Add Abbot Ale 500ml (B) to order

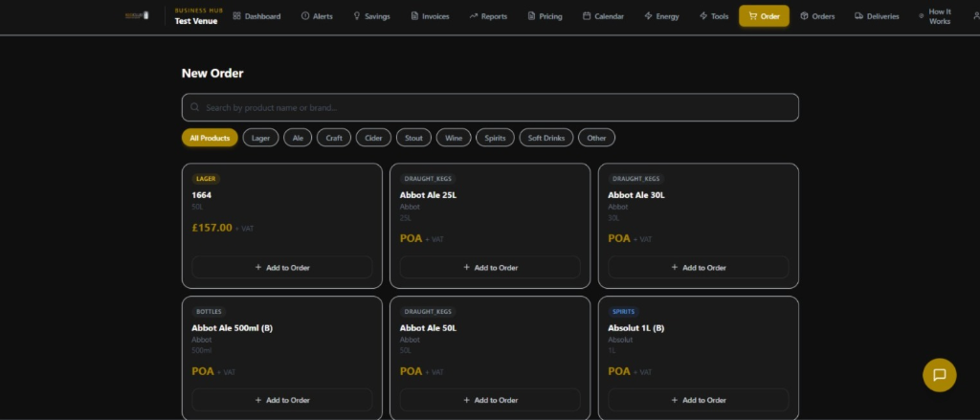tap(282, 400)
